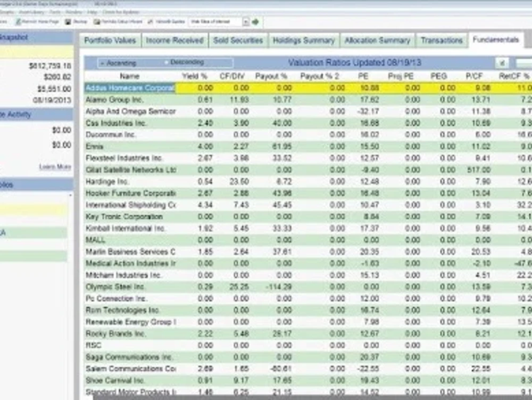Viewport: 532px width, 400px height.
Task: Select the Ducommun Inc. row
Action: tap(308, 135)
